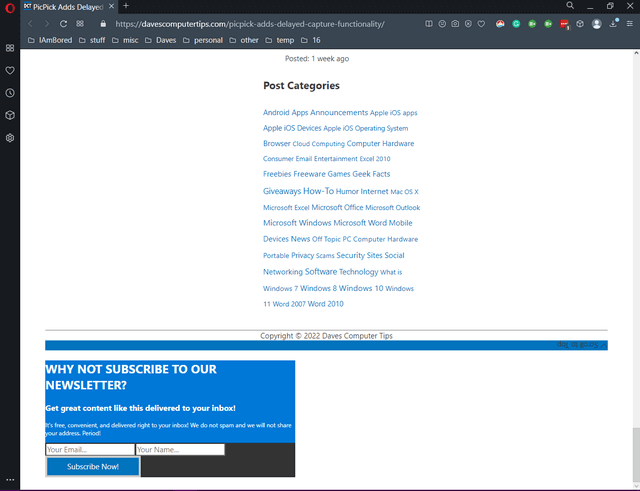Close the PicPick Adds Delayed tab
Screen dimensions: 640x491
[111, 7]
